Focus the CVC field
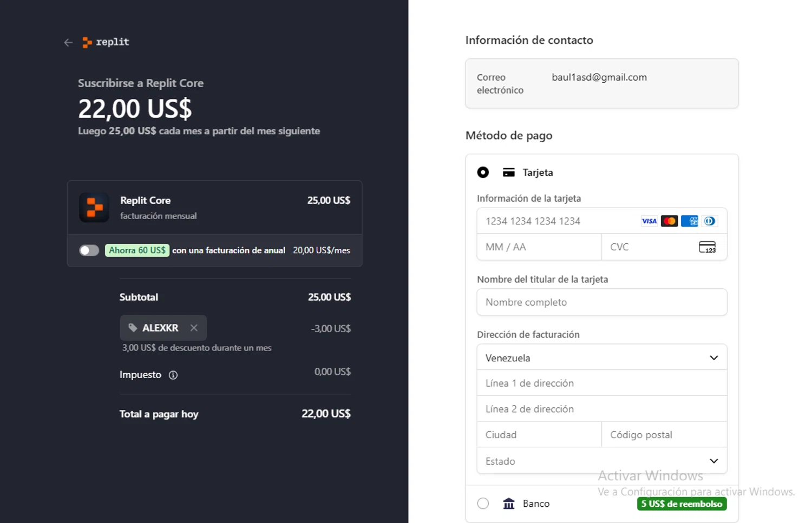Screen dimensions: 812x523 coord(664,247)
